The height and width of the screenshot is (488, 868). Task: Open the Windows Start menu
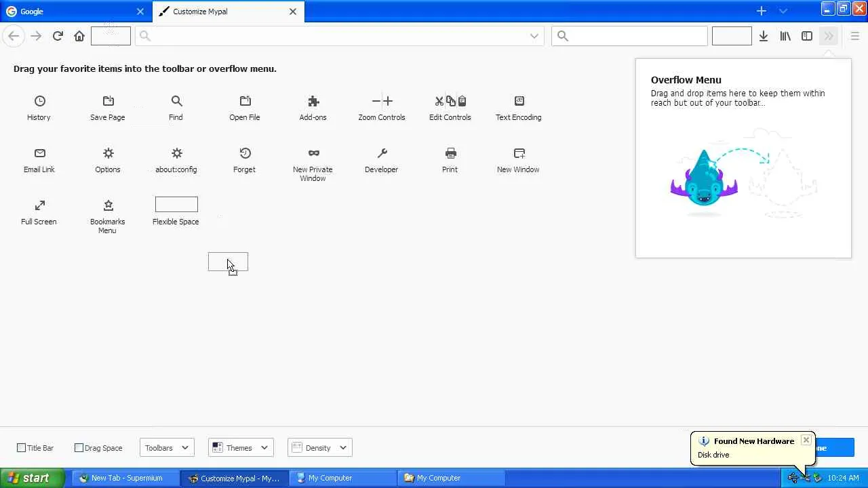coord(33,478)
